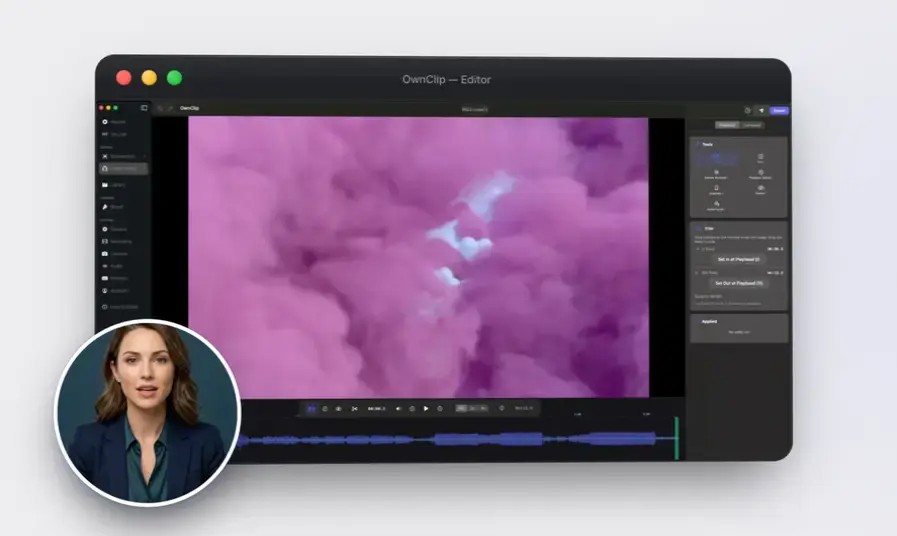Image resolution: width=897 pixels, height=536 pixels.
Task: Go back with the left arrow
Action: tap(160, 108)
